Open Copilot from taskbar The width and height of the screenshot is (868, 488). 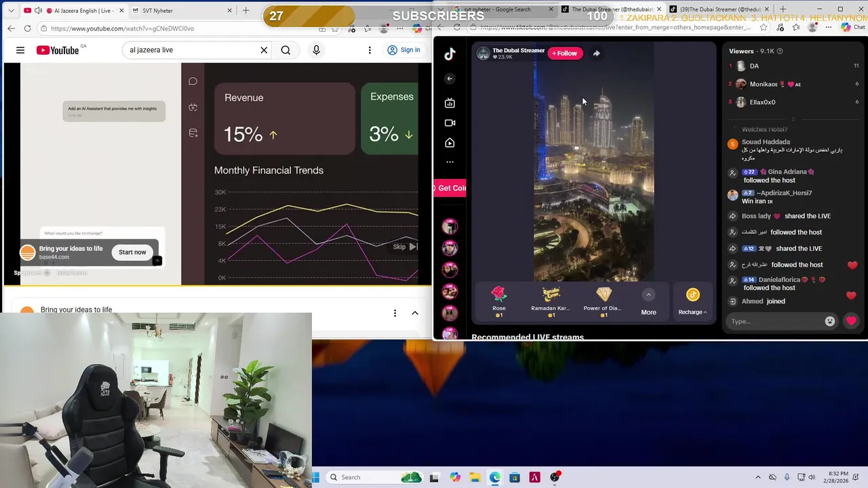tap(455, 477)
